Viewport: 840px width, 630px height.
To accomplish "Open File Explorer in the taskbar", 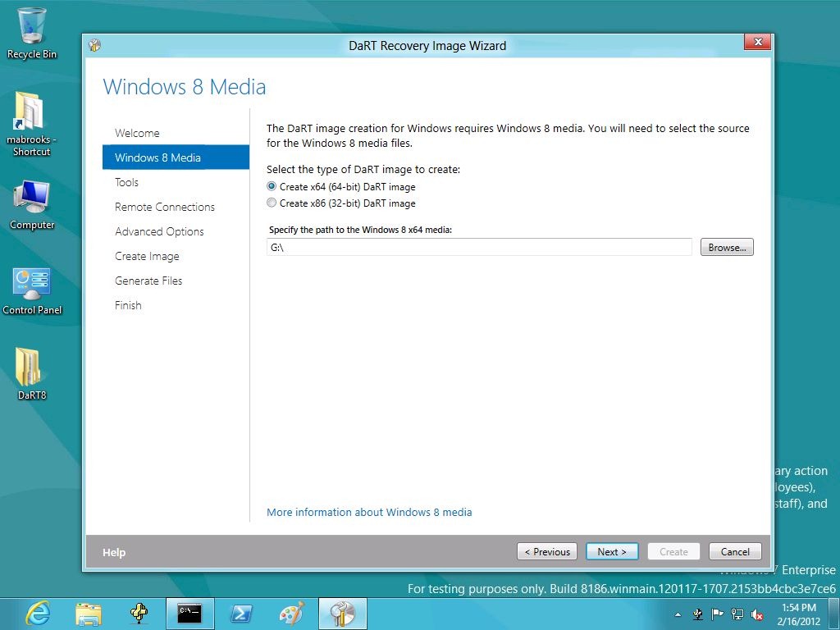I will click(x=89, y=614).
